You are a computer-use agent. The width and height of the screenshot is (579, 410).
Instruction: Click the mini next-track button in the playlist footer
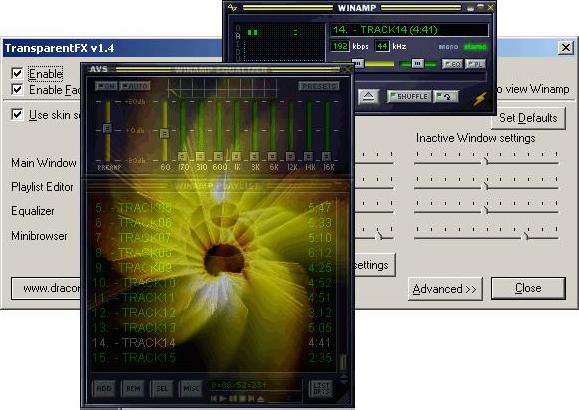[251, 399]
